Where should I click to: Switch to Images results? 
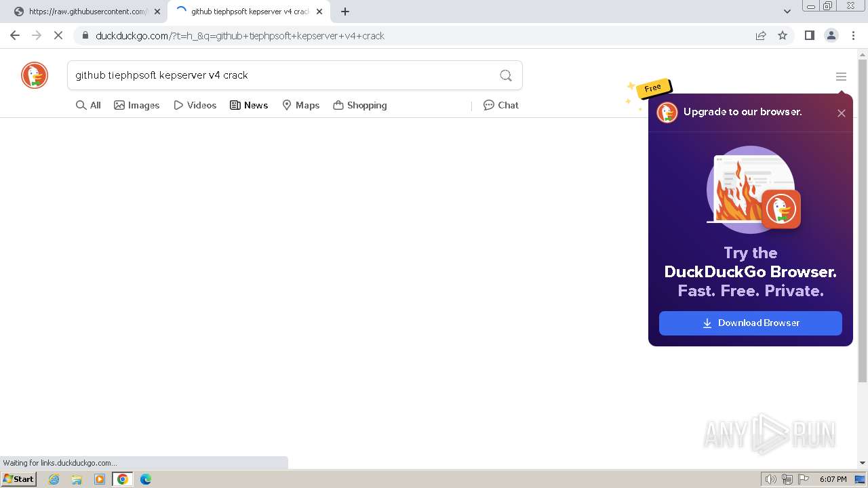click(137, 105)
